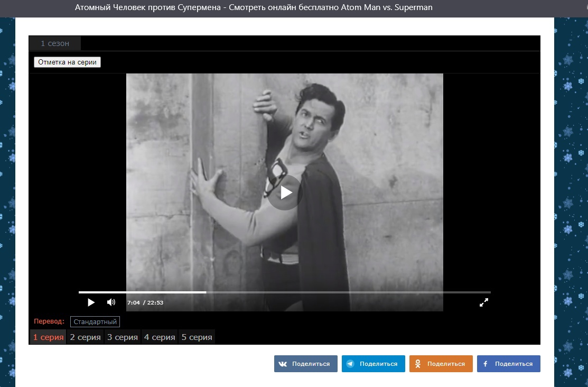Click the Перевод: label

point(49,321)
